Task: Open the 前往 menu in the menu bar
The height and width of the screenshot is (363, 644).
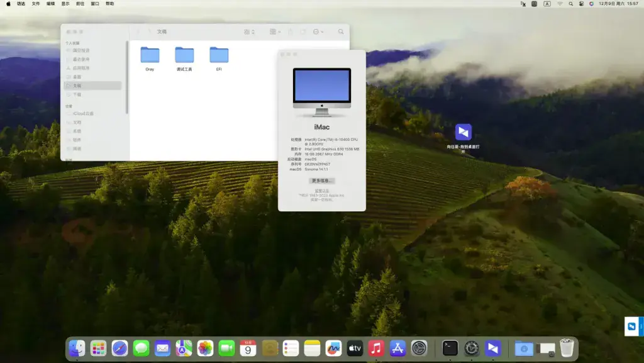Action: click(x=80, y=4)
